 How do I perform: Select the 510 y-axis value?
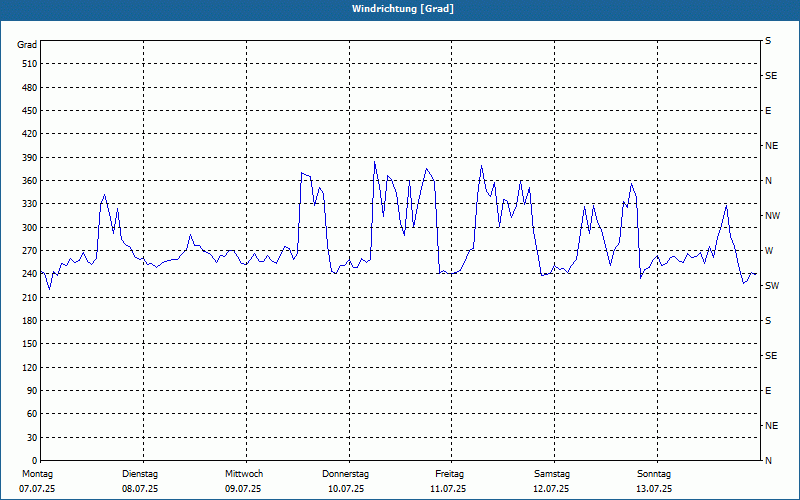pos(30,64)
